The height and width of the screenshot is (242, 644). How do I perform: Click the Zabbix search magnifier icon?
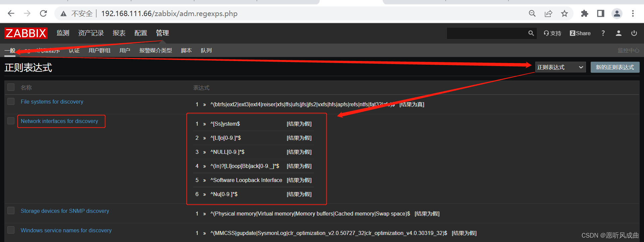tap(531, 33)
